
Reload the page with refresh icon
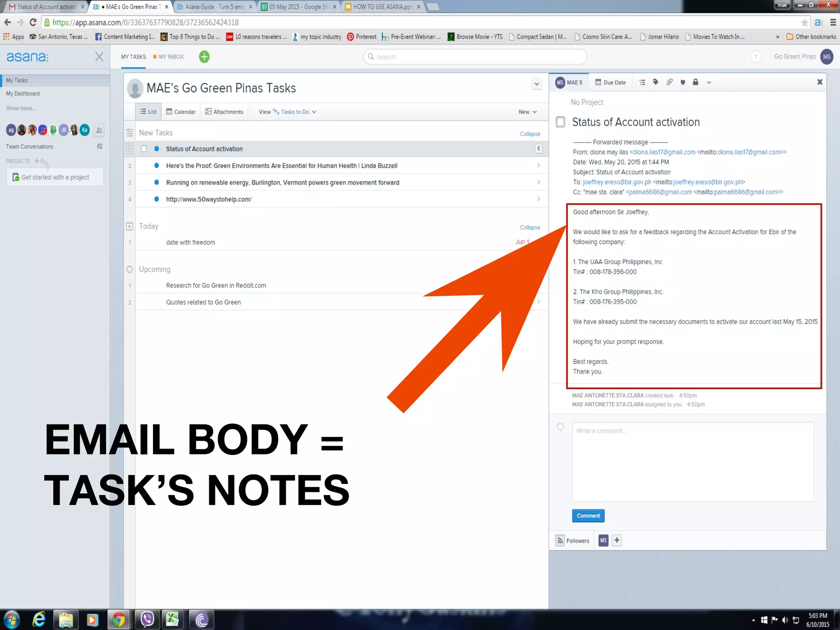click(33, 22)
